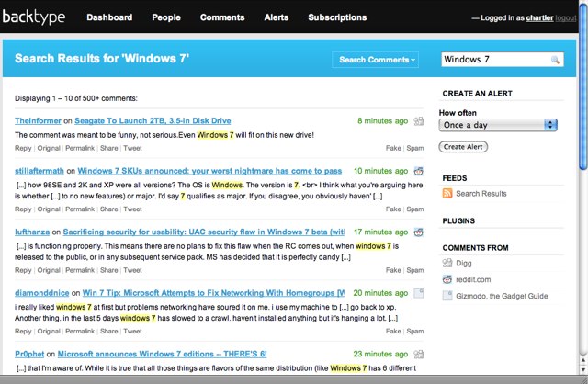Viewport: 588px width, 384px height.
Task: Open the Alerts navigation item
Action: pyautogui.click(x=277, y=17)
